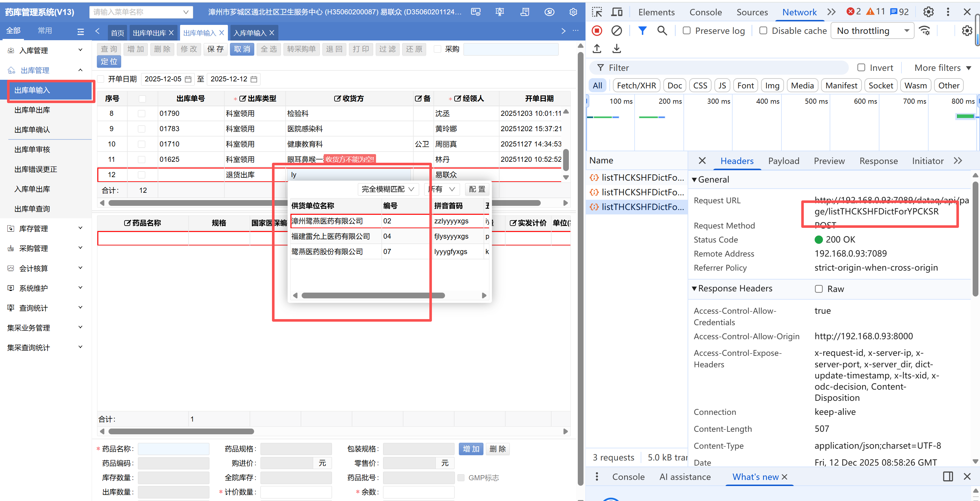The width and height of the screenshot is (980, 501).
Task: Click the 保存 save button
Action: click(215, 49)
